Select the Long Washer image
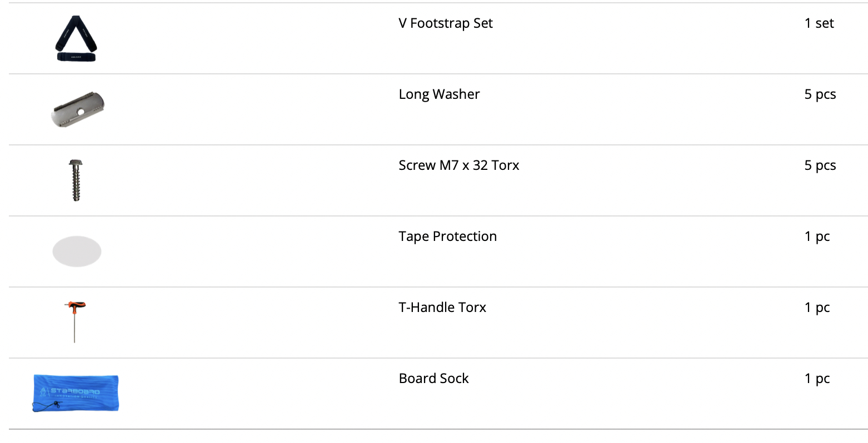The height and width of the screenshot is (443, 868). click(x=77, y=109)
